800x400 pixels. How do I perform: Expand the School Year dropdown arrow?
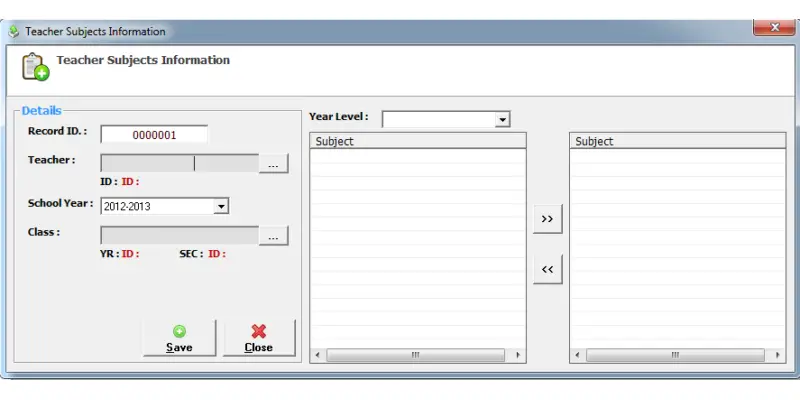tap(221, 206)
